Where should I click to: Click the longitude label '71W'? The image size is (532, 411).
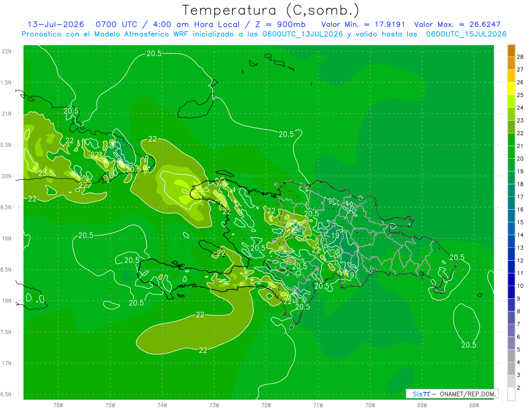pos(318,405)
